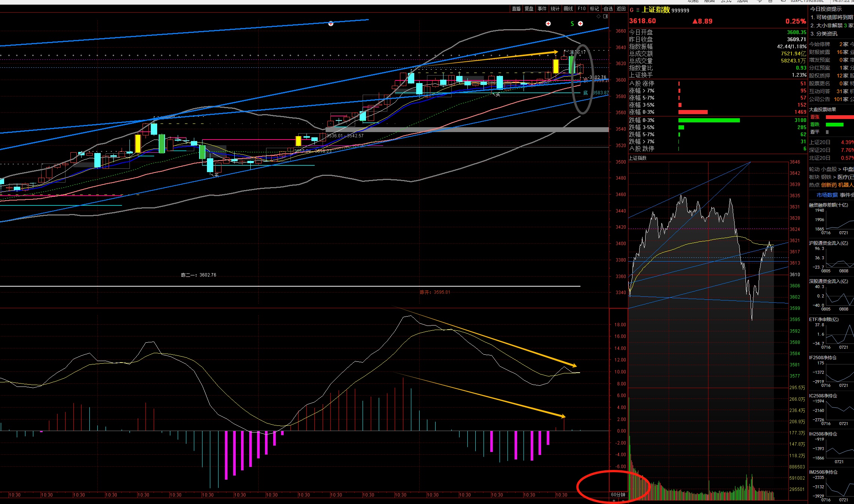Activate the 画线 draw line tool
The width and height of the screenshot is (854, 504).
(568, 9)
